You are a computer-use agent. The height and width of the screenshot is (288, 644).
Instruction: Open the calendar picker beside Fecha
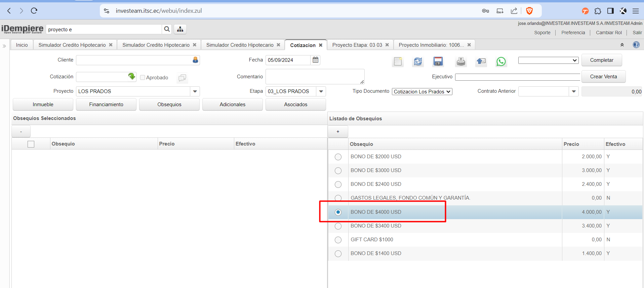coord(315,60)
